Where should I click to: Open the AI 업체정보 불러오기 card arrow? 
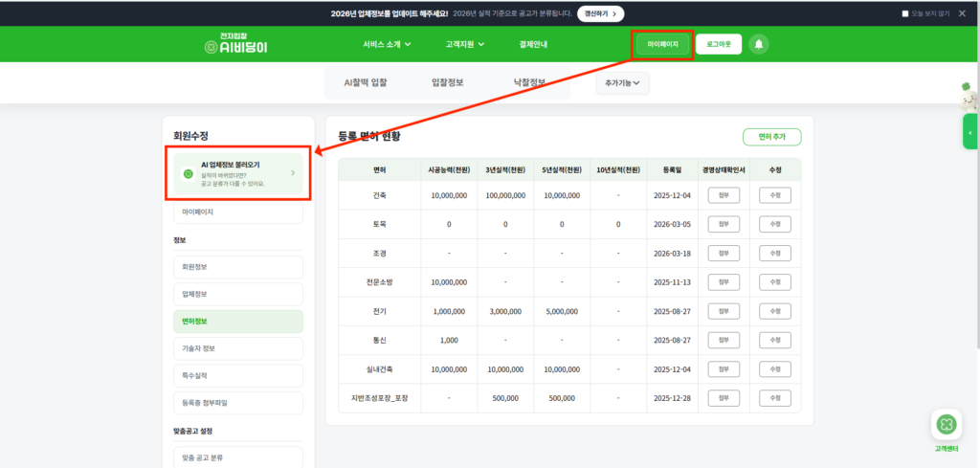293,173
